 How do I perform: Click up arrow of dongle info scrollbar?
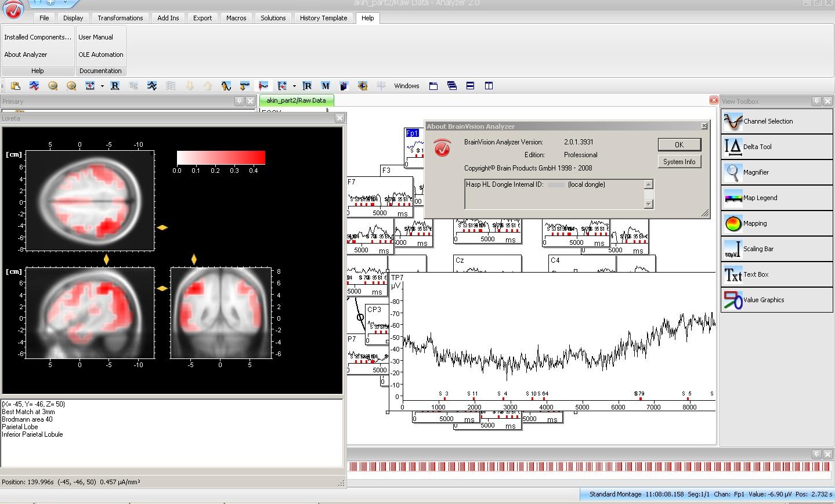(649, 184)
